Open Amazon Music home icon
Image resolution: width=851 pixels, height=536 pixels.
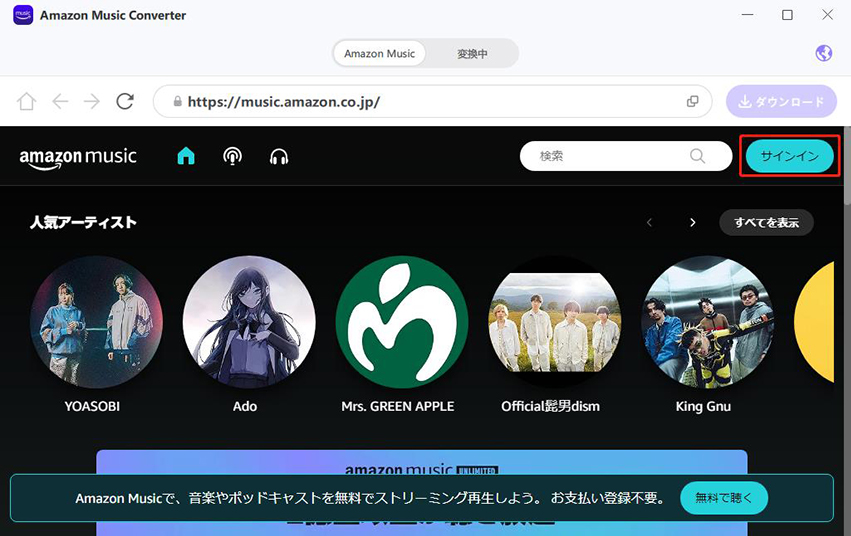[x=186, y=156]
